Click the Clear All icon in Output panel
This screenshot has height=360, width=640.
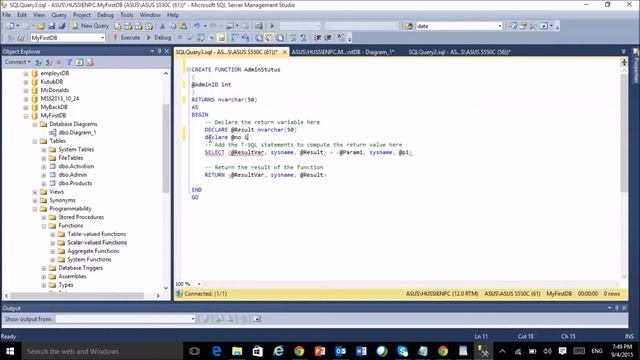pos(244,319)
